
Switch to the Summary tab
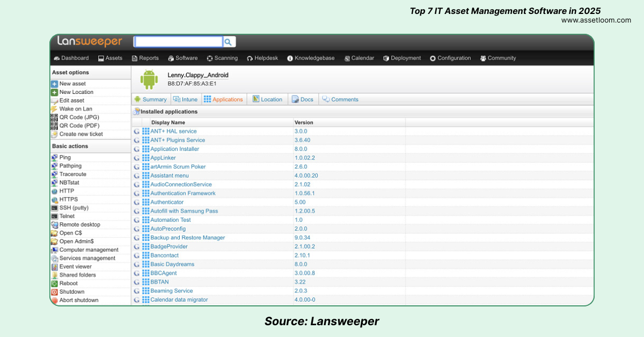(x=151, y=99)
